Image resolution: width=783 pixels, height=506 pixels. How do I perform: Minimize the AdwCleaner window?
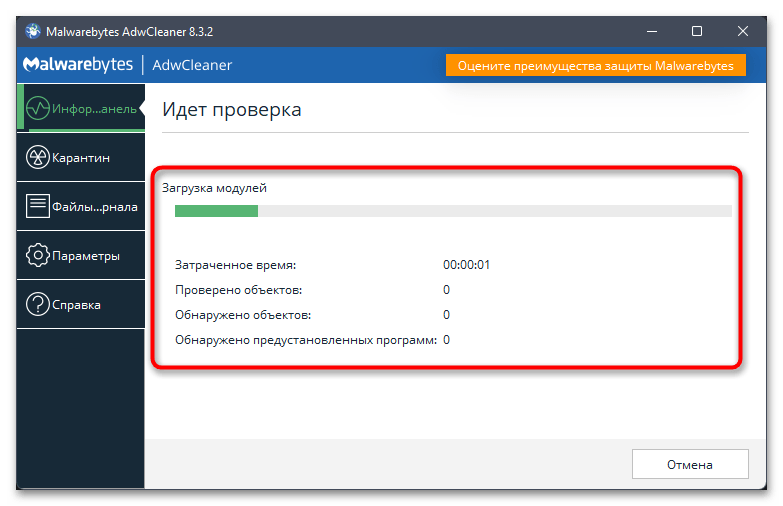[x=652, y=31]
